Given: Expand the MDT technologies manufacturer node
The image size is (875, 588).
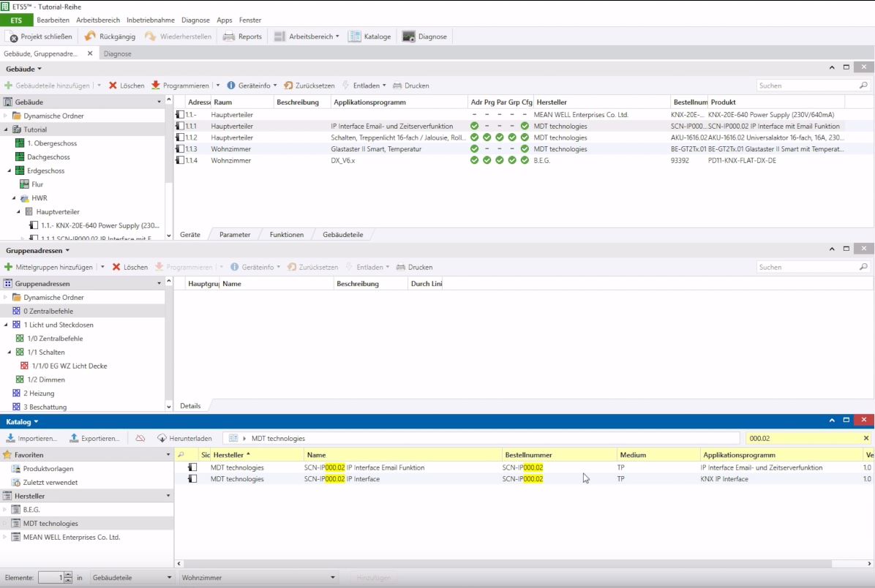Looking at the screenshot, I should pos(5,524).
